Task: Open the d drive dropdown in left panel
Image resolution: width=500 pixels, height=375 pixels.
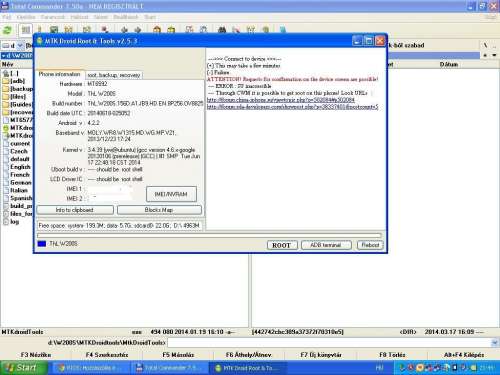Action: coord(20,45)
